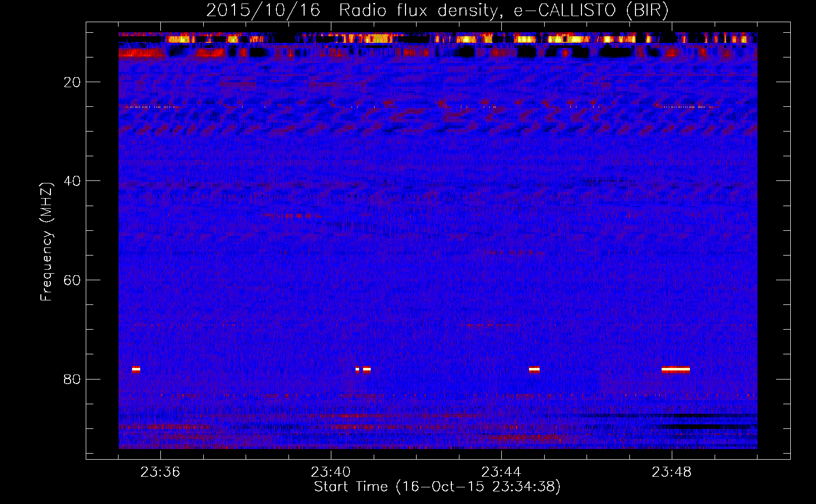Click the '23:44' time tick label
816x504 pixels.
pyautogui.click(x=501, y=472)
